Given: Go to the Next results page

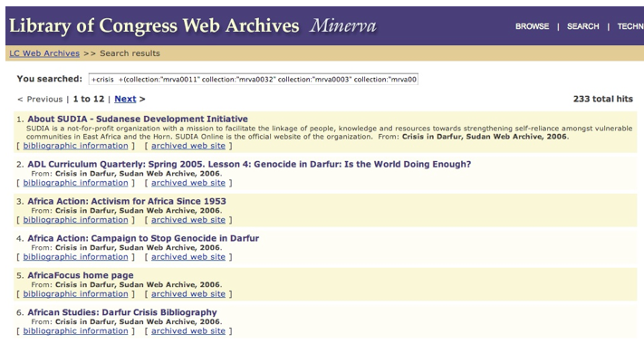Looking at the screenshot, I should coord(125,99).
